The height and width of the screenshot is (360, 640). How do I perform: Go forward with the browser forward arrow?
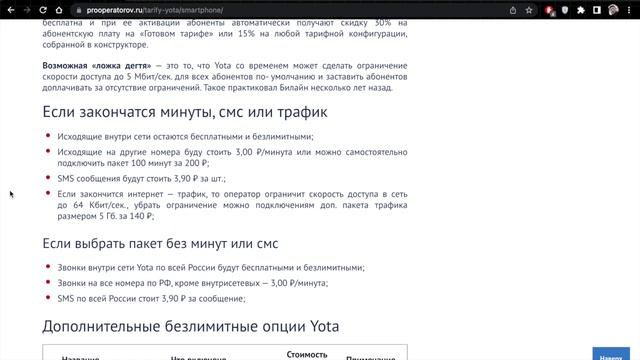click(x=27, y=10)
